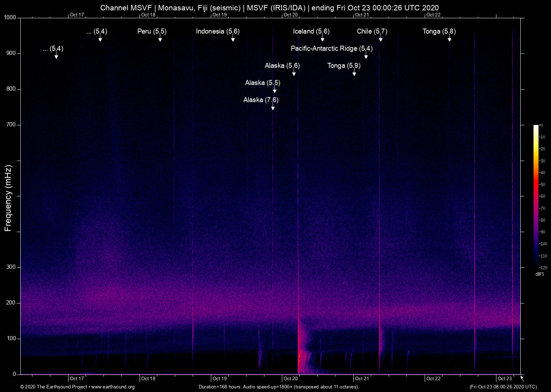Click the dBFS color scale bar

536,196
